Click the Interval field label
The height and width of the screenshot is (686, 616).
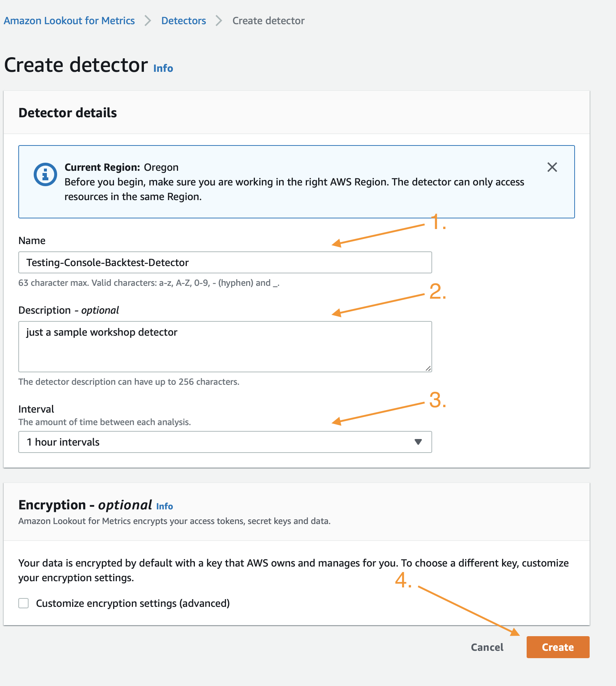pyautogui.click(x=36, y=409)
